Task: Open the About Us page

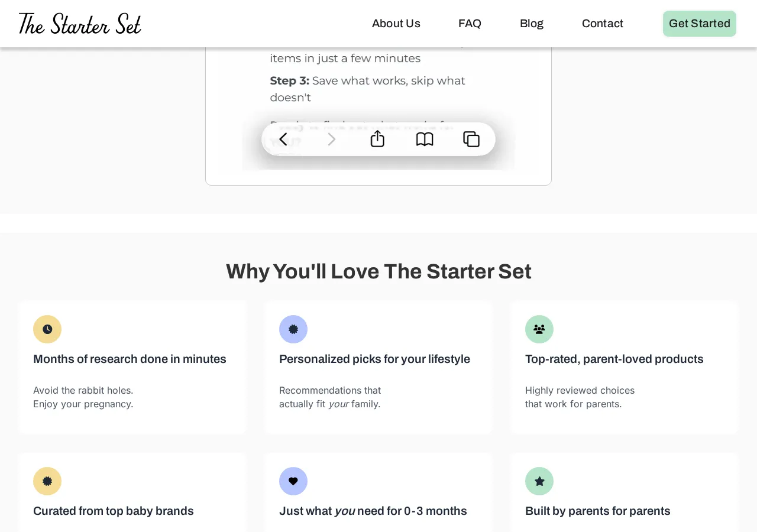Action: pos(396,23)
